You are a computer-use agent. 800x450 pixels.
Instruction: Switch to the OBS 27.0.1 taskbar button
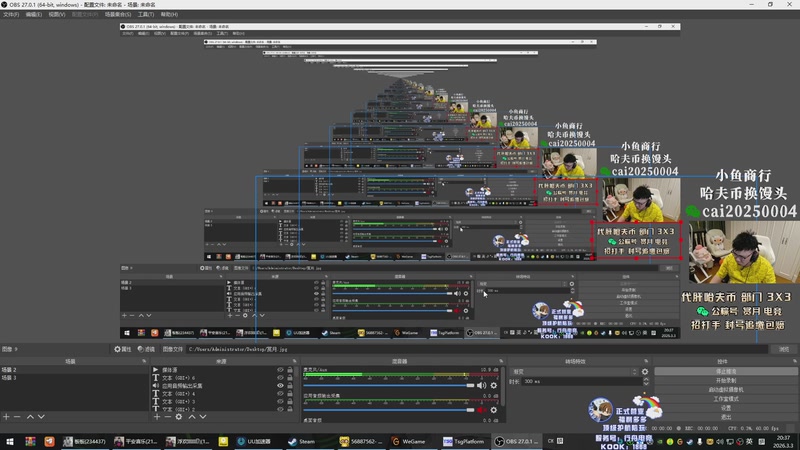[x=516, y=441]
